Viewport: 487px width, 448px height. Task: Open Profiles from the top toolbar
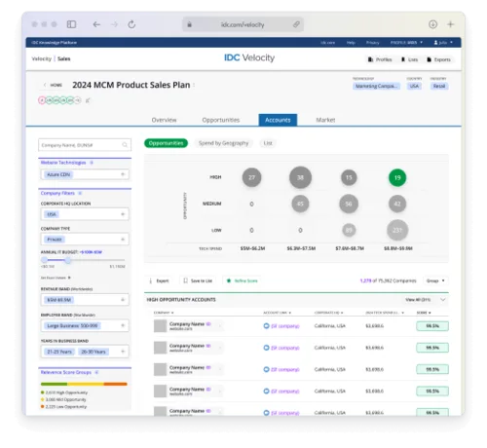380,59
